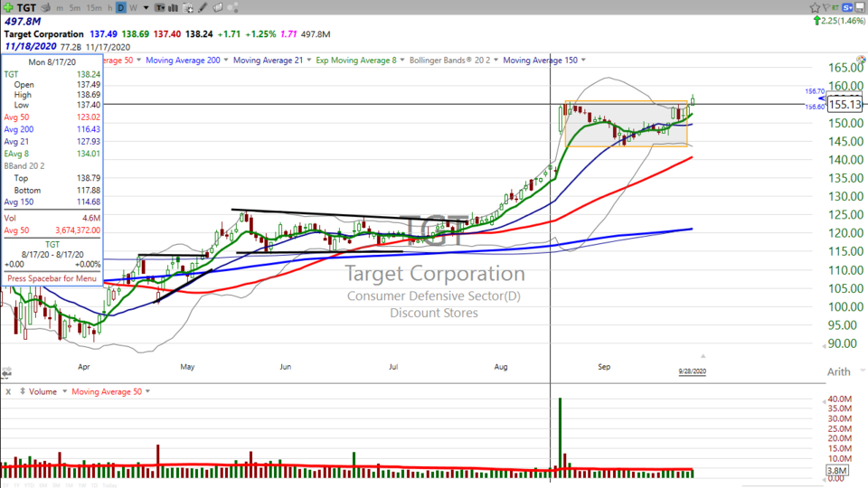Open the blue S dropdown icon
Image resolution: width=868 pixels, height=488 pixels.
click(x=847, y=7)
